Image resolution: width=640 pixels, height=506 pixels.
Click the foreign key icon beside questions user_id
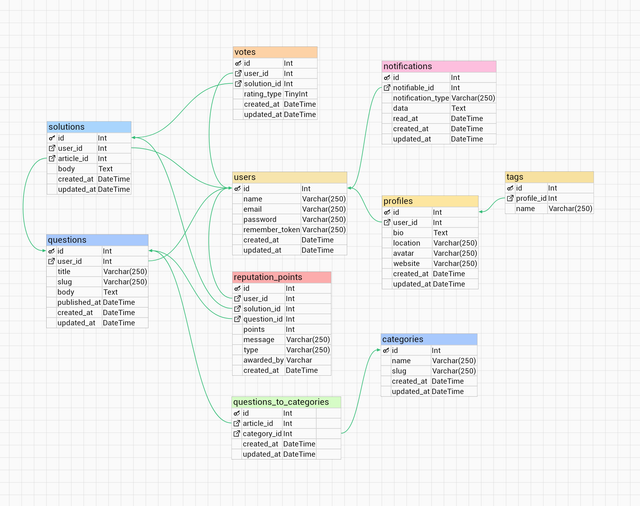[51, 261]
